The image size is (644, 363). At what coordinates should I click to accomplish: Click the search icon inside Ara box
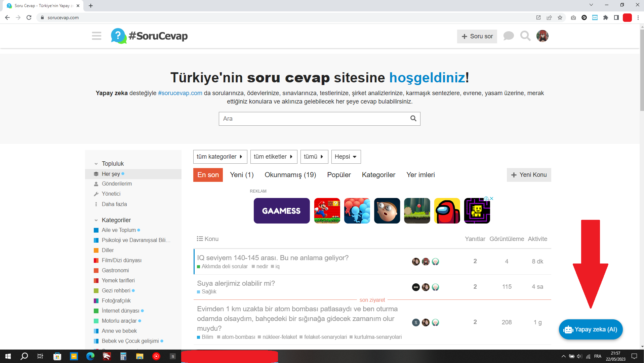click(x=413, y=119)
